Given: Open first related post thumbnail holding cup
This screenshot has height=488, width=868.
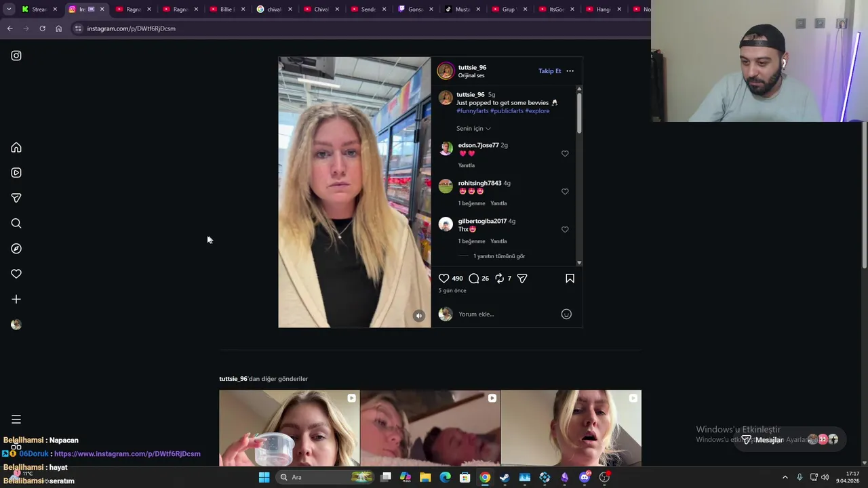Looking at the screenshot, I should pos(289,428).
